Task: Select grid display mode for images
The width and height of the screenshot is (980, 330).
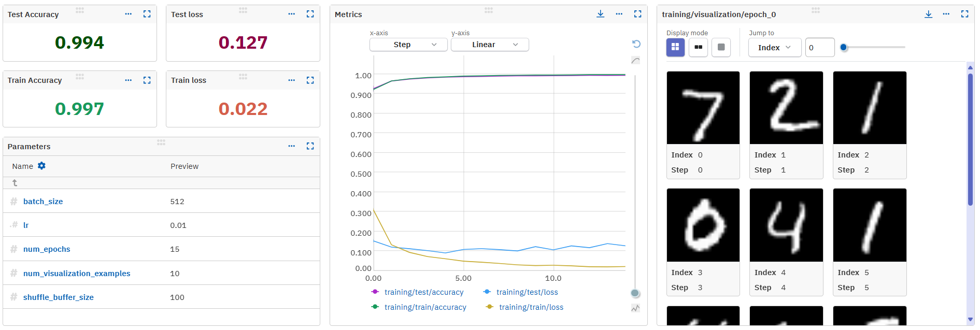Action: click(675, 47)
